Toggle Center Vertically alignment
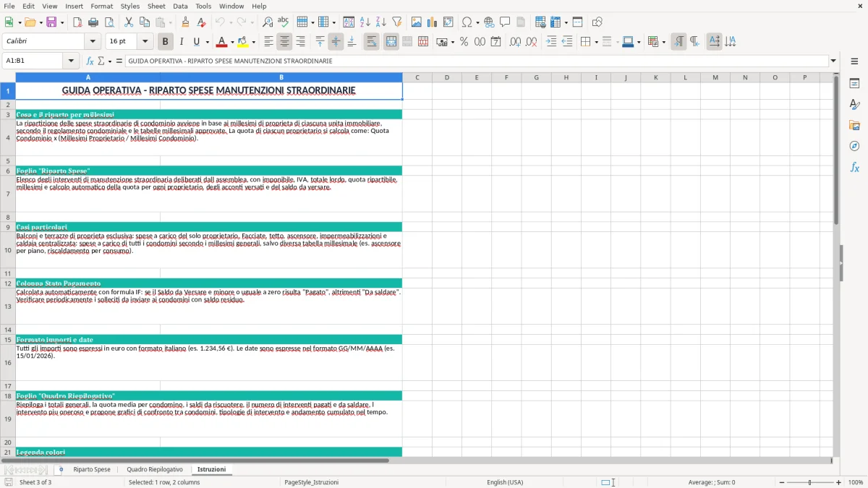This screenshot has width=868, height=488. [336, 42]
